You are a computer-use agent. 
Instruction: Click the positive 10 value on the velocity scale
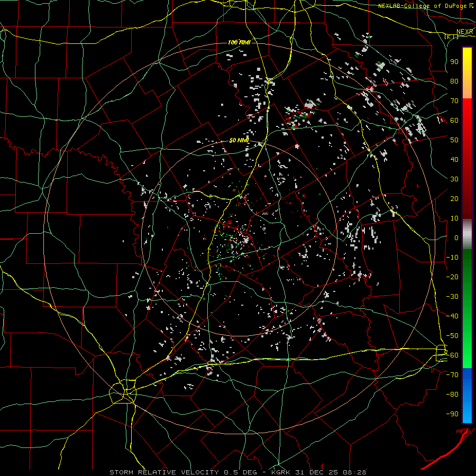click(454, 218)
